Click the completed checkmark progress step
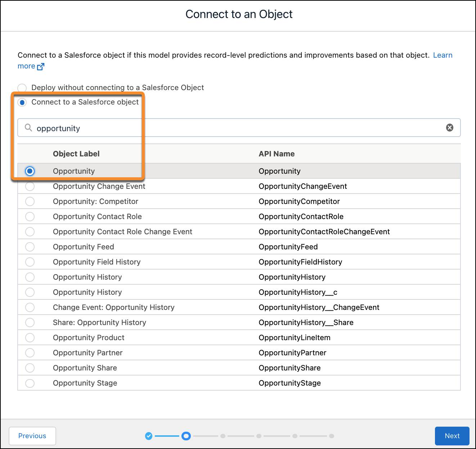The width and height of the screenshot is (476, 449). [149, 436]
